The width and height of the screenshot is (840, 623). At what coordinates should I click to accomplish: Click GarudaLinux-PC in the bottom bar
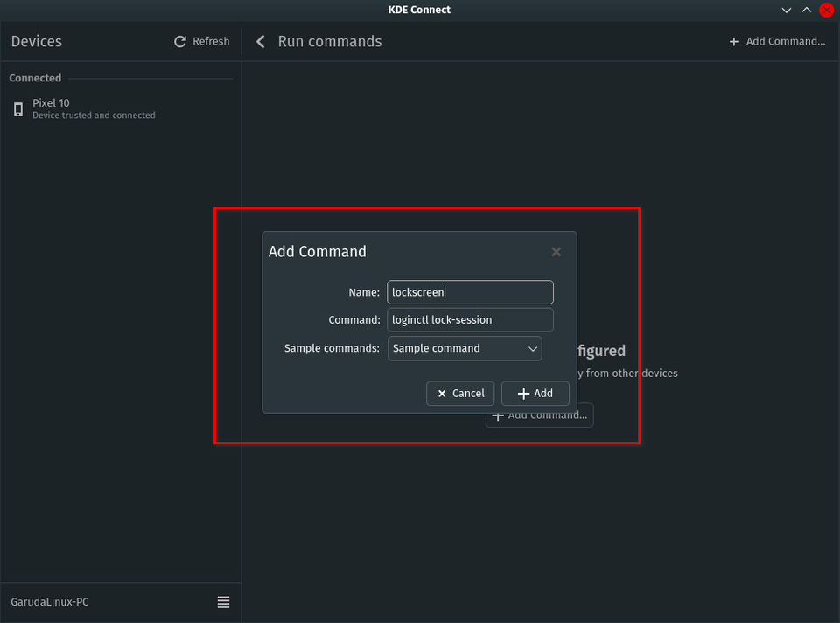(49, 602)
